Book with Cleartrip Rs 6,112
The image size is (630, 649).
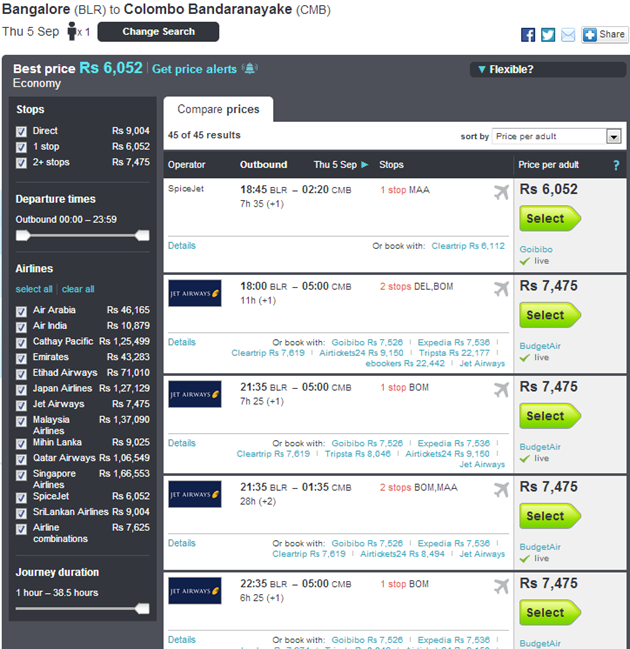coord(468,246)
